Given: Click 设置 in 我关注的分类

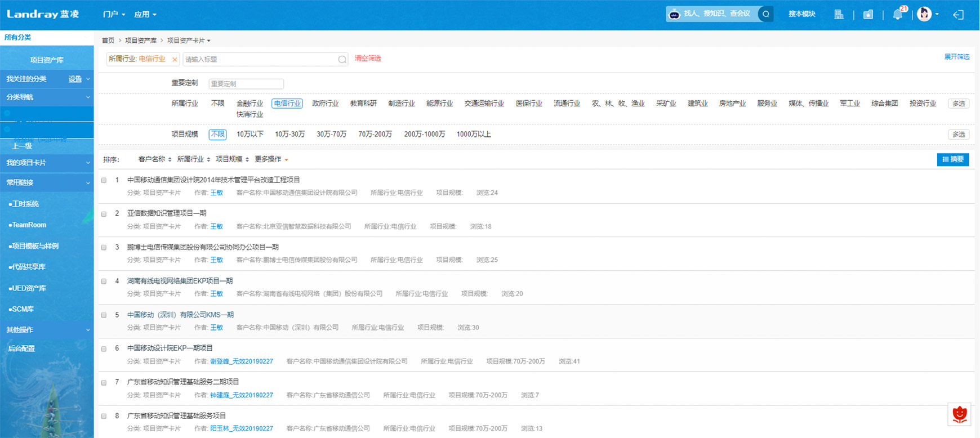Looking at the screenshot, I should tap(75, 79).
